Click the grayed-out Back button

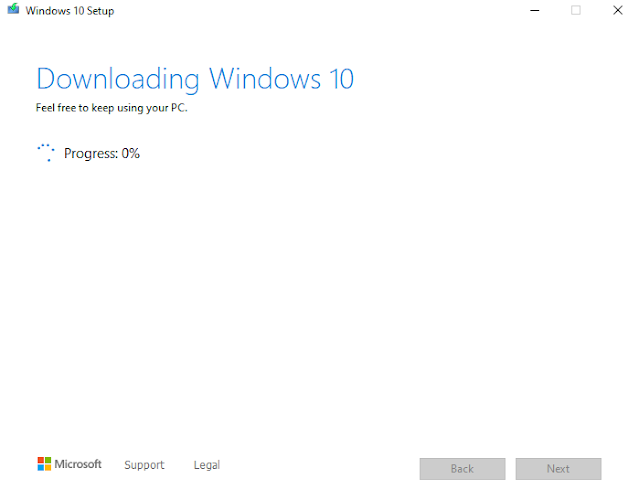[462, 469]
